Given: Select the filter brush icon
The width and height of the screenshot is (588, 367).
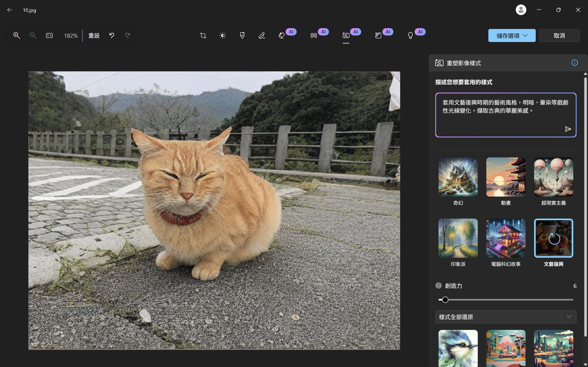Looking at the screenshot, I should (242, 36).
